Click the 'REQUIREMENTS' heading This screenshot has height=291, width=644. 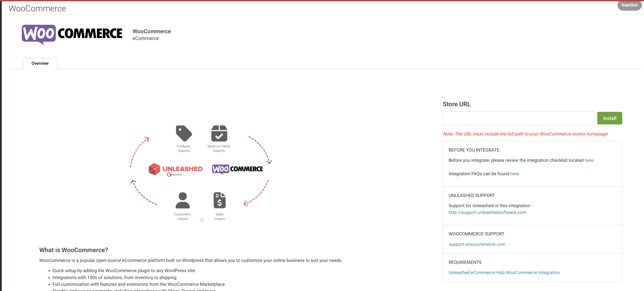pos(465,262)
